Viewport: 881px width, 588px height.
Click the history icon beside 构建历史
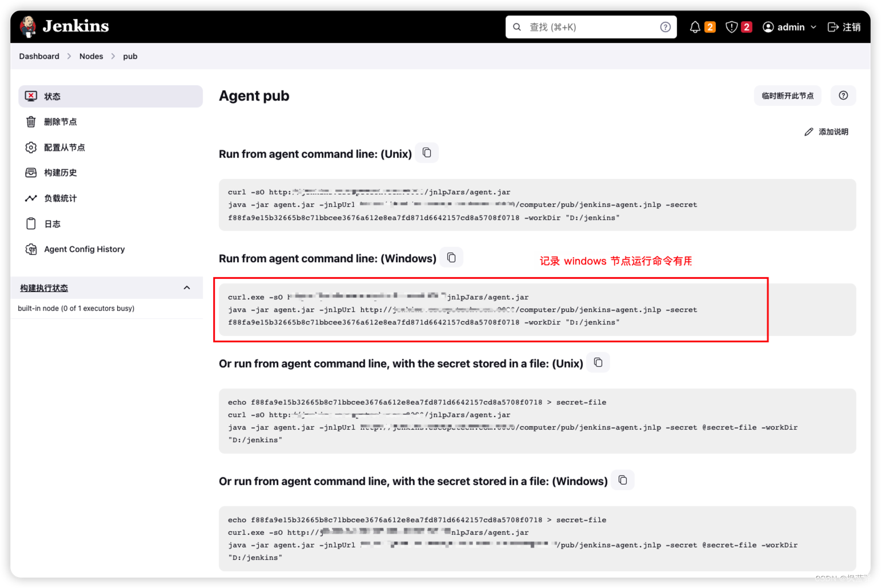coord(31,173)
